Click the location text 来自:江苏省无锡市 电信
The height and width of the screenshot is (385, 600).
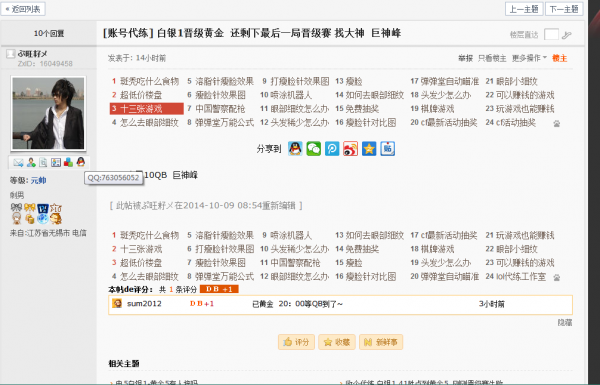pos(48,233)
